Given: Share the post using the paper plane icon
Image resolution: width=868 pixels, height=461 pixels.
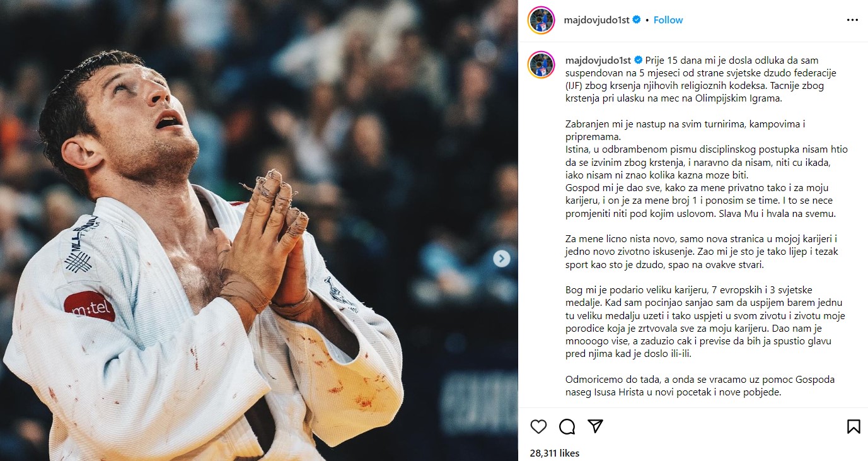Looking at the screenshot, I should (595, 426).
